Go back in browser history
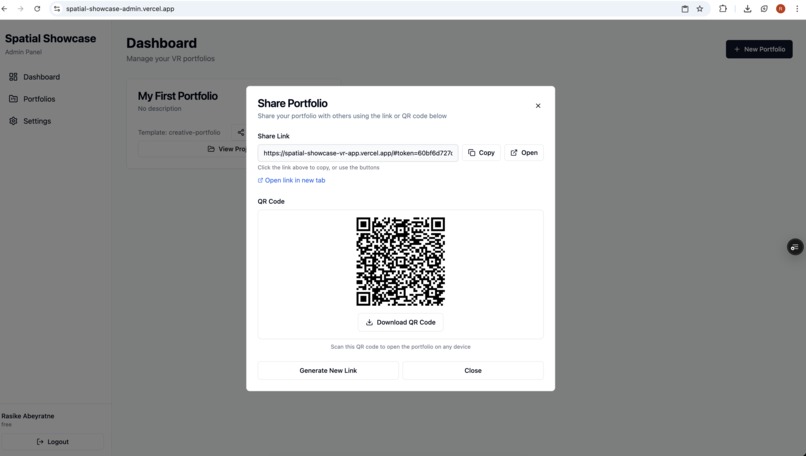The width and height of the screenshot is (806, 456). click(x=5, y=9)
